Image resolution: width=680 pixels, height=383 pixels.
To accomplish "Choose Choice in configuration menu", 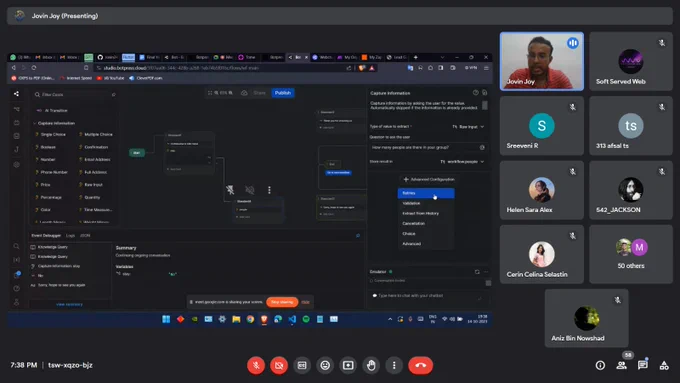I will (x=426, y=233).
